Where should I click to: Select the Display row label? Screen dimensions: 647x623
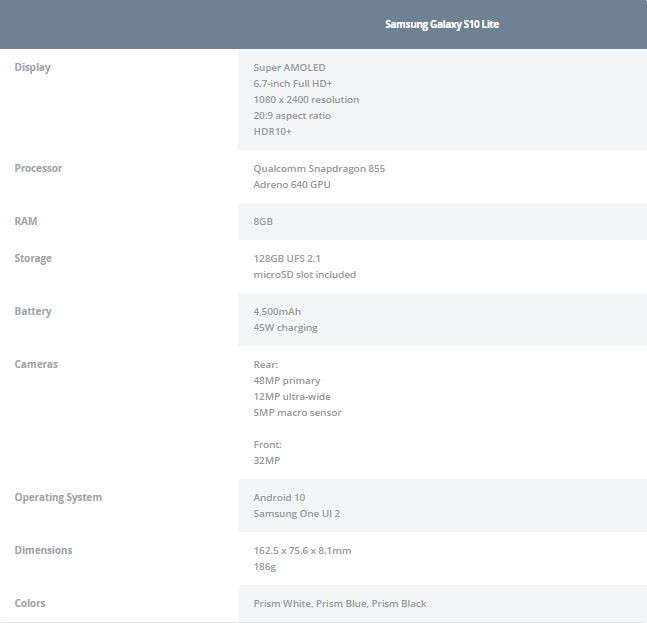click(32, 67)
